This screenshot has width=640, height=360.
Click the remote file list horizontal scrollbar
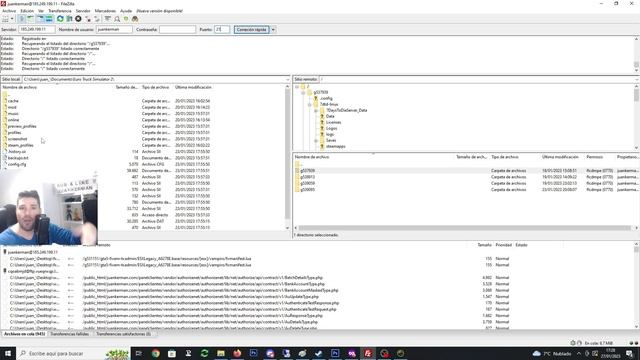465,228
